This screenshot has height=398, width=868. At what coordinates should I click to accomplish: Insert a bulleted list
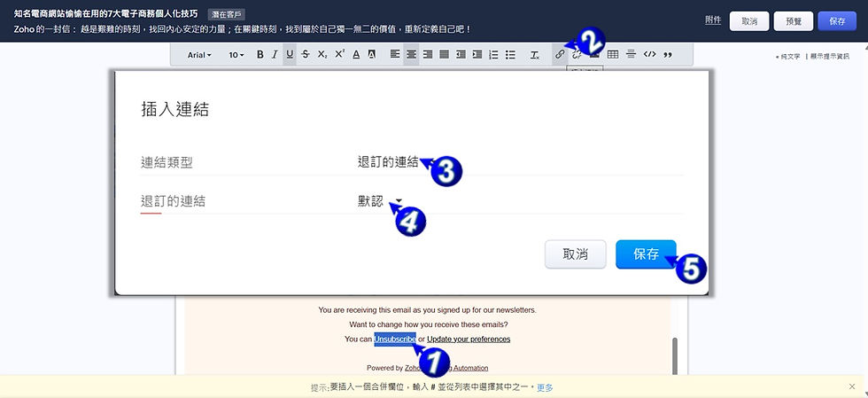(x=510, y=55)
